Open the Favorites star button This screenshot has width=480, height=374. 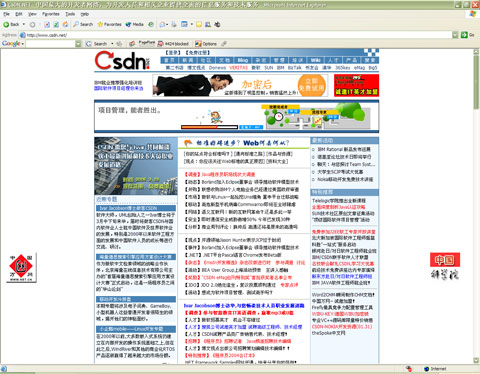(109, 24)
